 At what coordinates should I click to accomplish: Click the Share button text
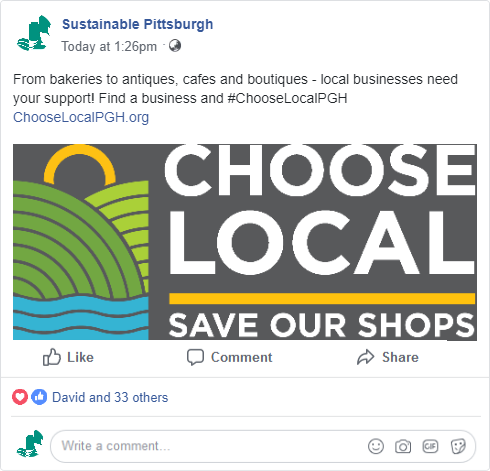click(x=400, y=357)
